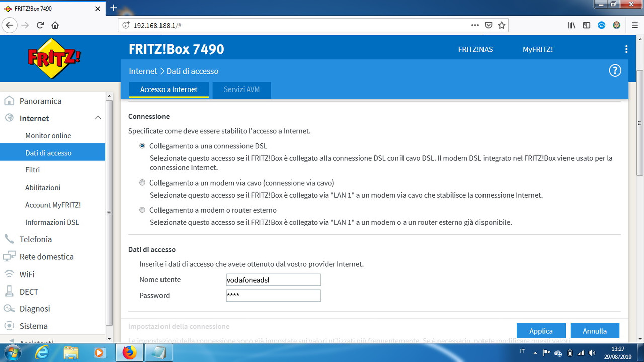Select the FRITZ!Box 7490 browser tab
The height and width of the screenshot is (362, 644).
tap(52, 8)
